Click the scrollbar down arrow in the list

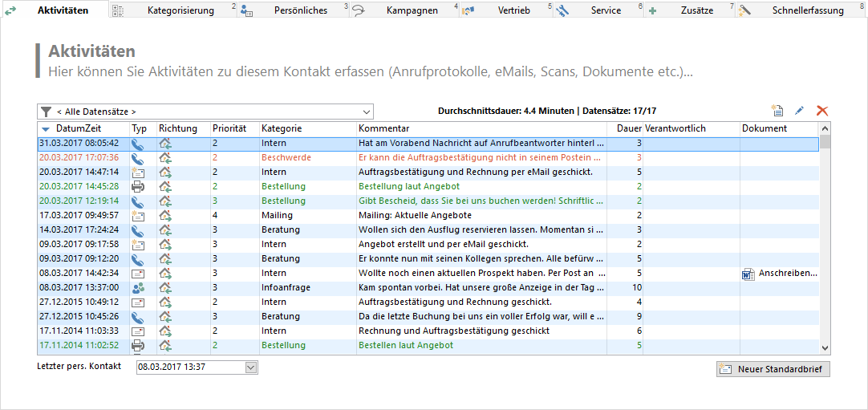click(825, 347)
